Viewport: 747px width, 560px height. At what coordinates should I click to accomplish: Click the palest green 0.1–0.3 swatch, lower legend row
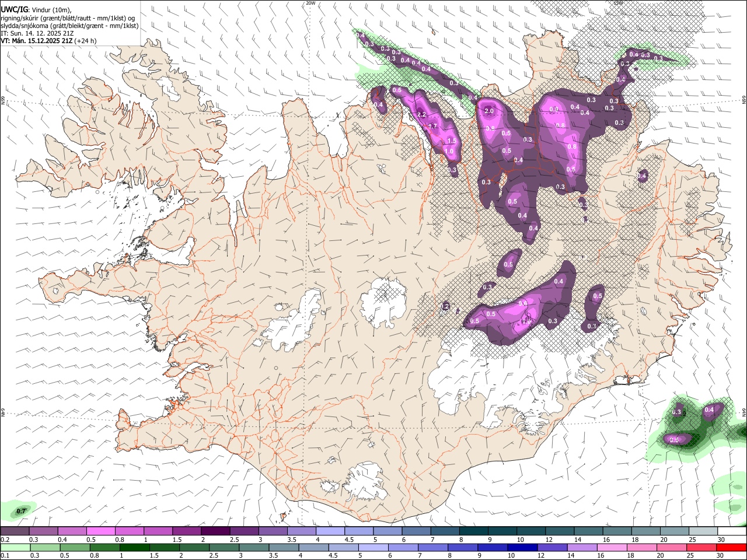pyautogui.click(x=15, y=548)
